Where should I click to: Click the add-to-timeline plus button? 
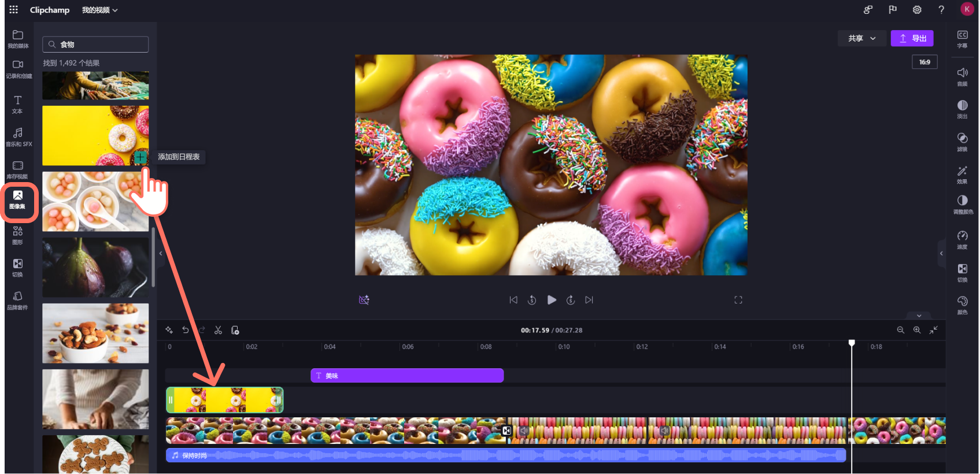(x=140, y=157)
